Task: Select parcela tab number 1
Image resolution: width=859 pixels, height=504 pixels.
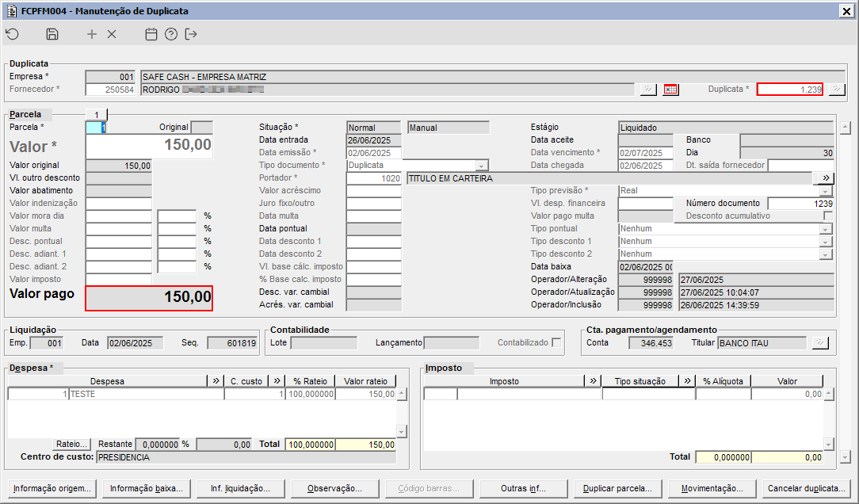Action: click(96, 115)
